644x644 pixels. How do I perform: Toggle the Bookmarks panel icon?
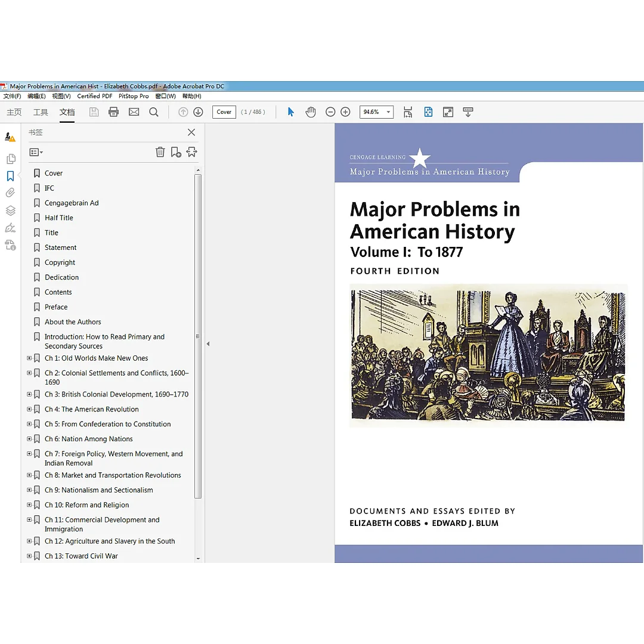(10, 176)
